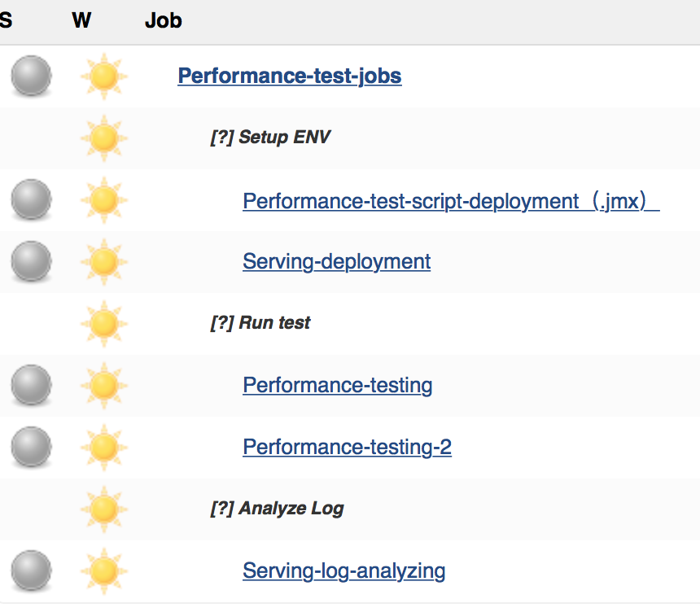Click sunny weather icon for Performance-test-jobs
The height and width of the screenshot is (612, 700).
tap(104, 76)
